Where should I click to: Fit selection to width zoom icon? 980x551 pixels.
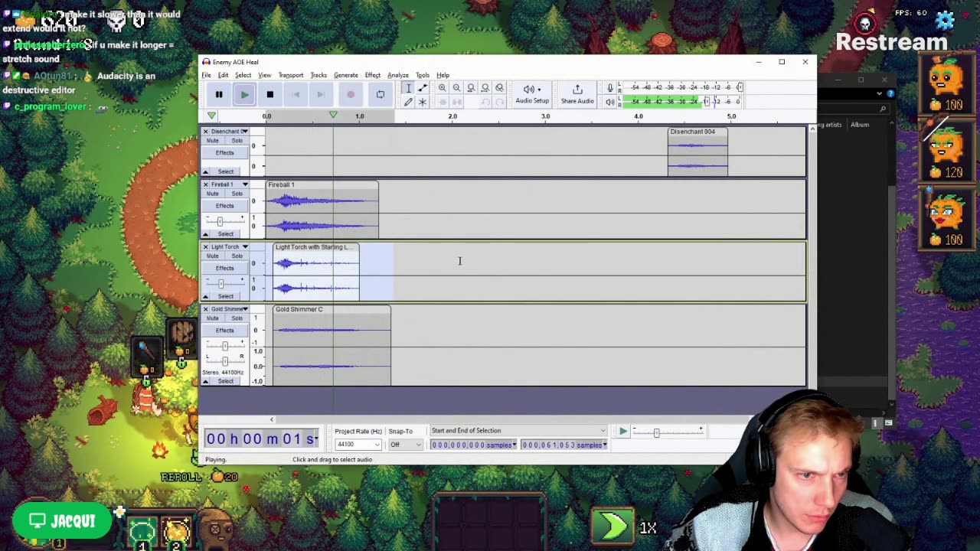(x=471, y=88)
